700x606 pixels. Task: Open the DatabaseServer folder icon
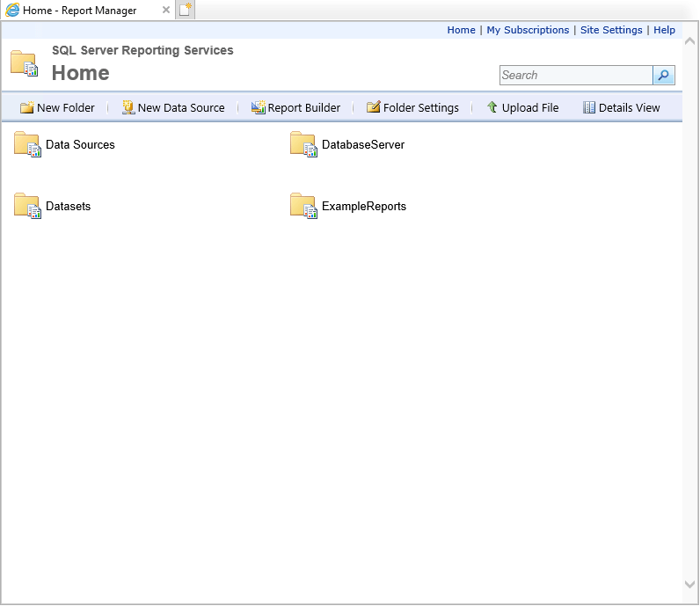(303, 144)
